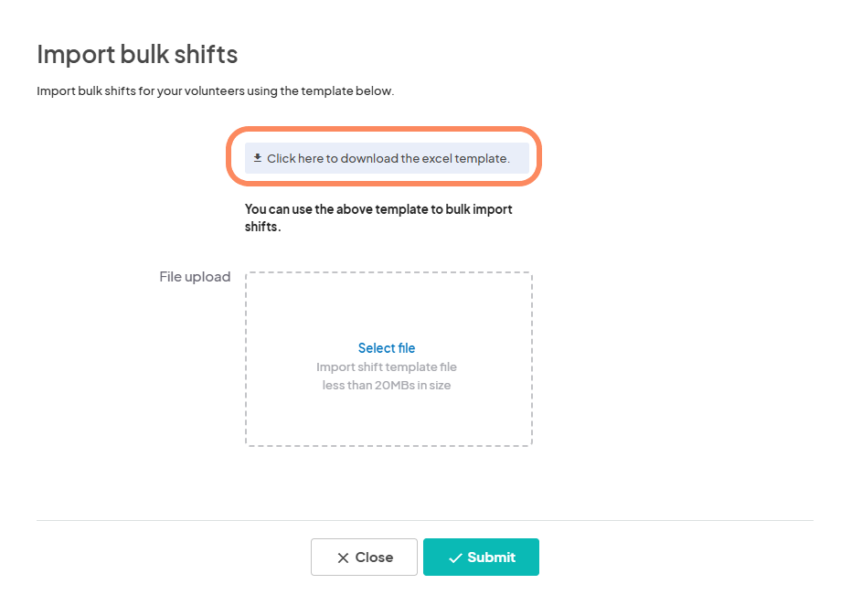
Task: Click the horizontal divider above Close
Action: (425, 520)
